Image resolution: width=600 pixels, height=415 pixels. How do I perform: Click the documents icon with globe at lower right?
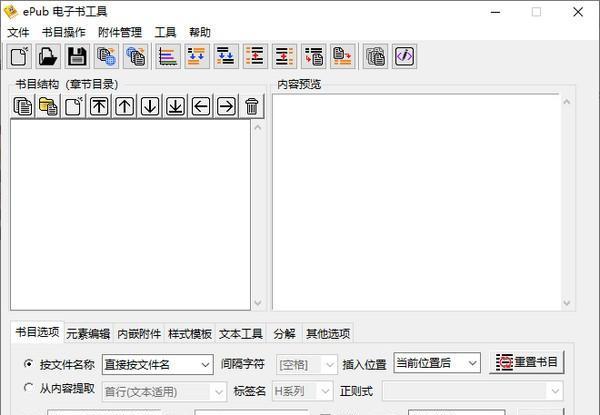[x=106, y=56]
